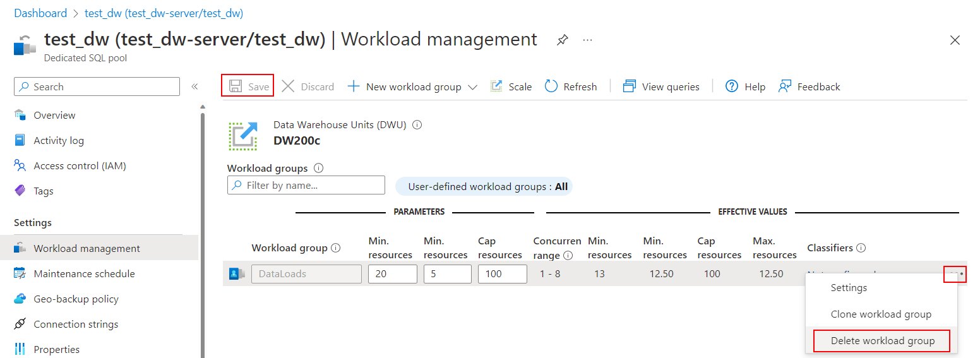Open Scale from the toolbar

pyautogui.click(x=511, y=87)
